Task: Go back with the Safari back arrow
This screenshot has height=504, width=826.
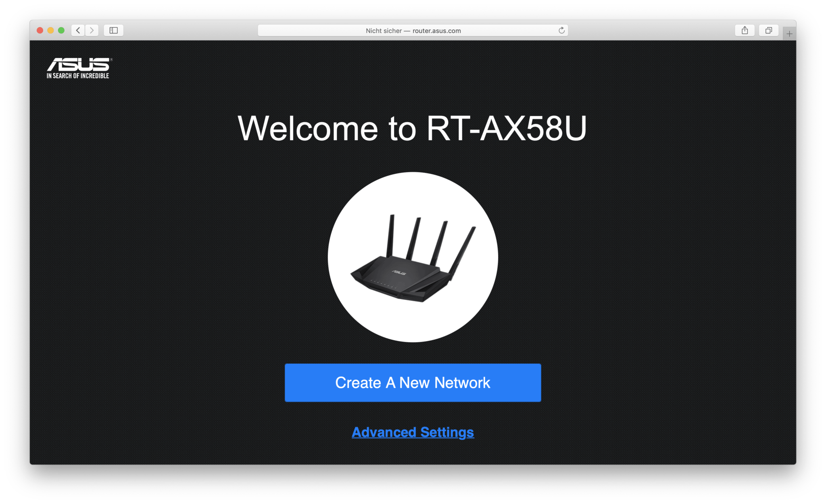Action: [78, 30]
